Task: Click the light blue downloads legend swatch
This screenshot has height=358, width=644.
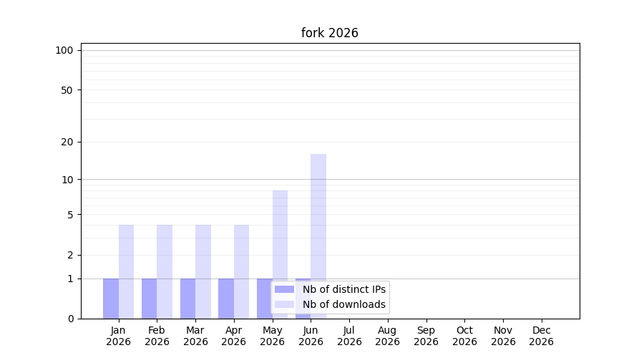Action: (284, 304)
